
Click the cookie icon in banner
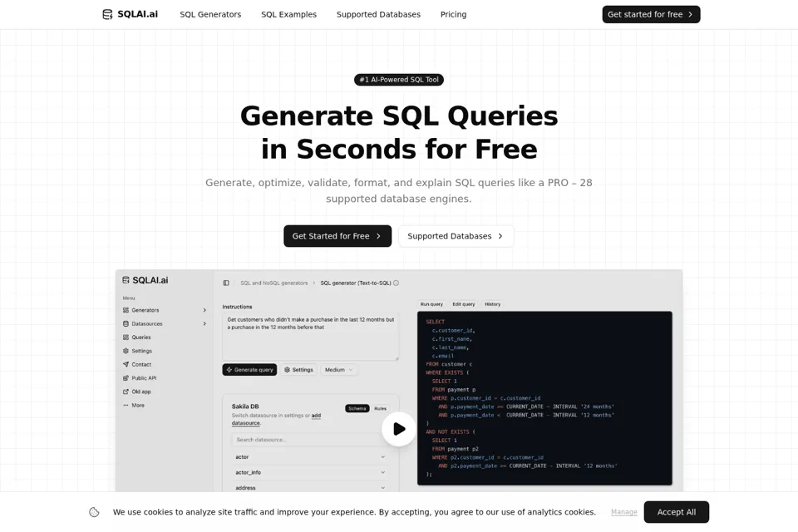click(94, 512)
